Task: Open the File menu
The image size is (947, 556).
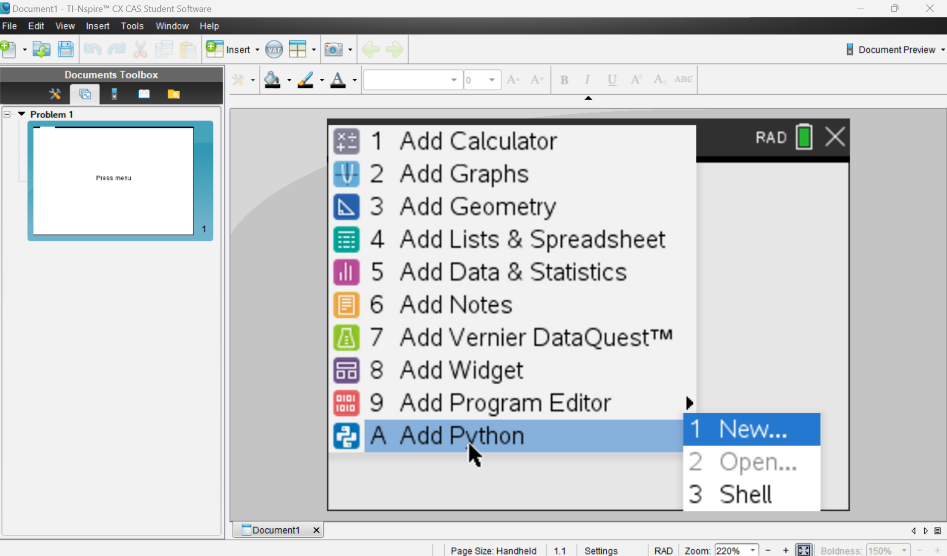Action: click(10, 26)
